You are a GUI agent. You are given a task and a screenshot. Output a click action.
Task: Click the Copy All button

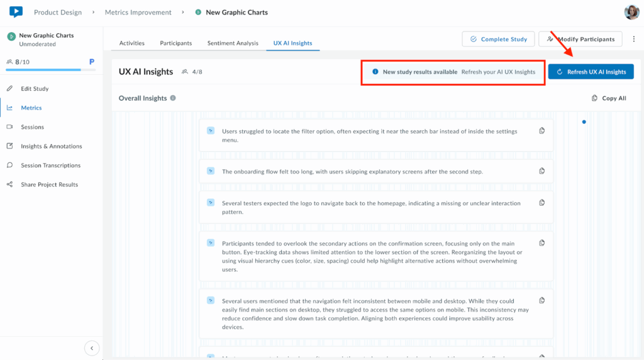coord(609,98)
